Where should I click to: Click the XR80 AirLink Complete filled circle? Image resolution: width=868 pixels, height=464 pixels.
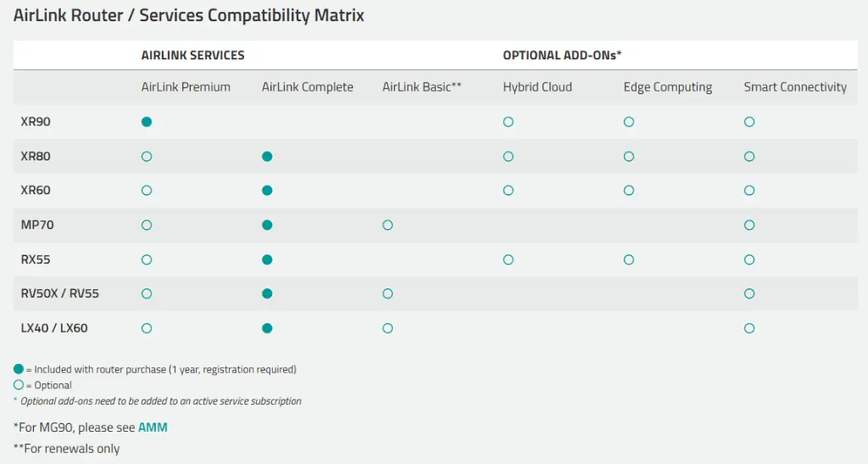[267, 156]
